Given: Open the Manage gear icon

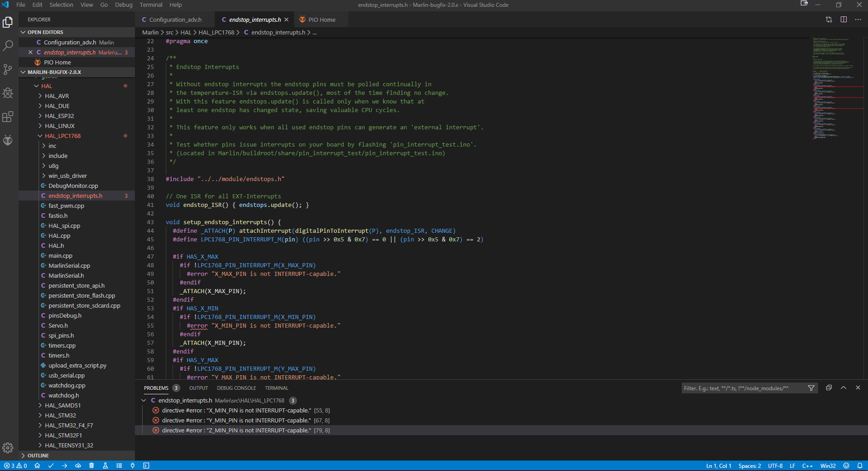Looking at the screenshot, I should [8, 448].
